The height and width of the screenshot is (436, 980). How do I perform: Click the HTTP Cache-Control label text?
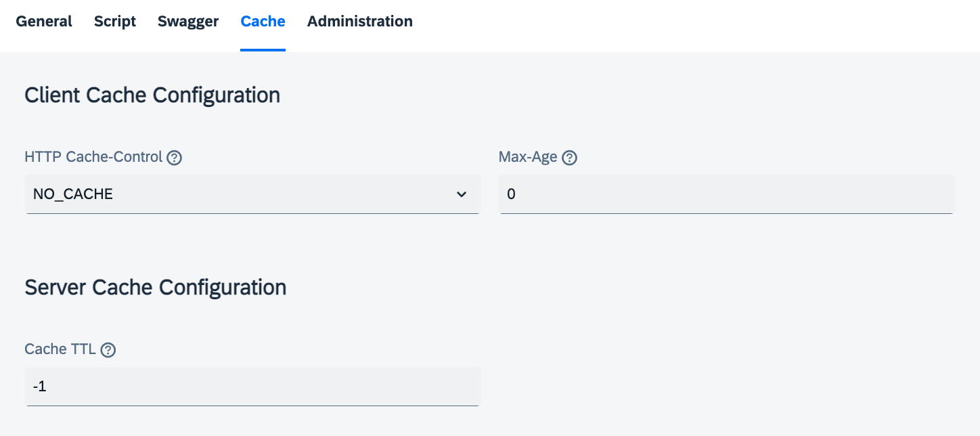[93, 157]
